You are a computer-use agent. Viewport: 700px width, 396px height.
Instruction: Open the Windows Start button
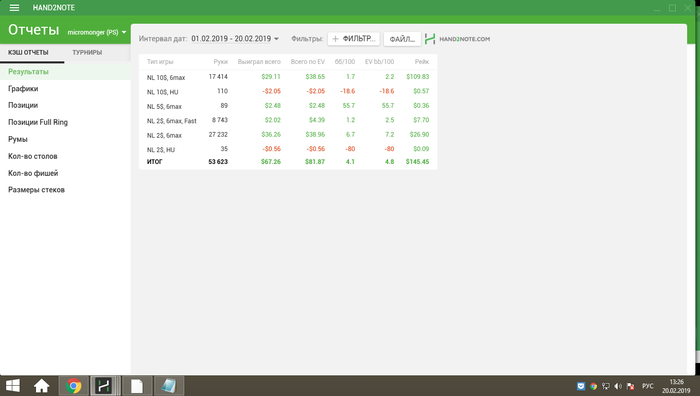click(x=13, y=386)
